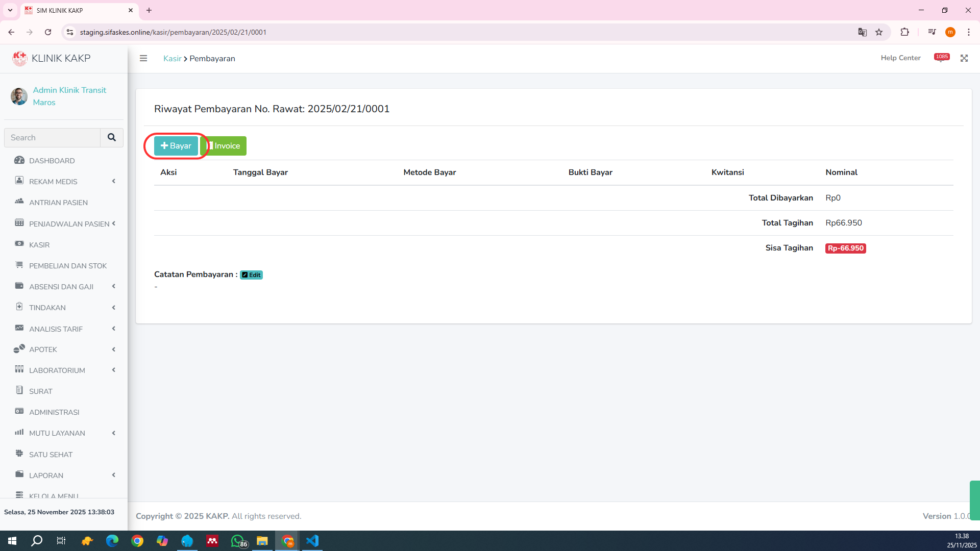Open the Kasir menu item
980x551 pixels.
coord(39,245)
